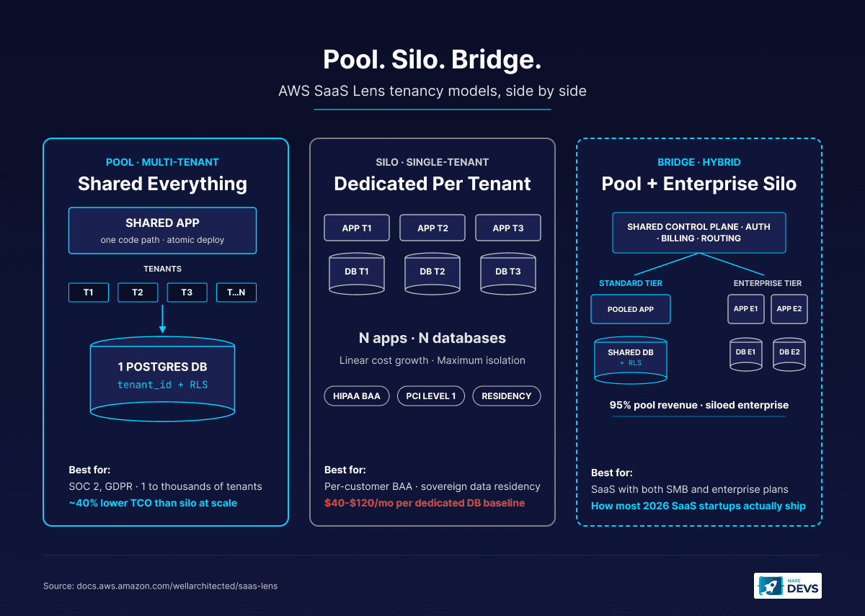
Task: Click the MarsDevs rocket logo
Action: [x=787, y=586]
